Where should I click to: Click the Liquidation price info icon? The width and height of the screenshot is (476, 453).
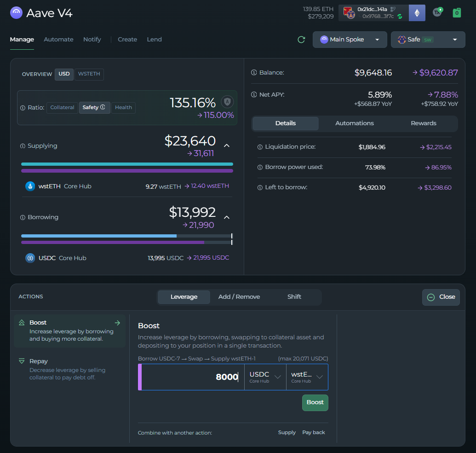260,147
